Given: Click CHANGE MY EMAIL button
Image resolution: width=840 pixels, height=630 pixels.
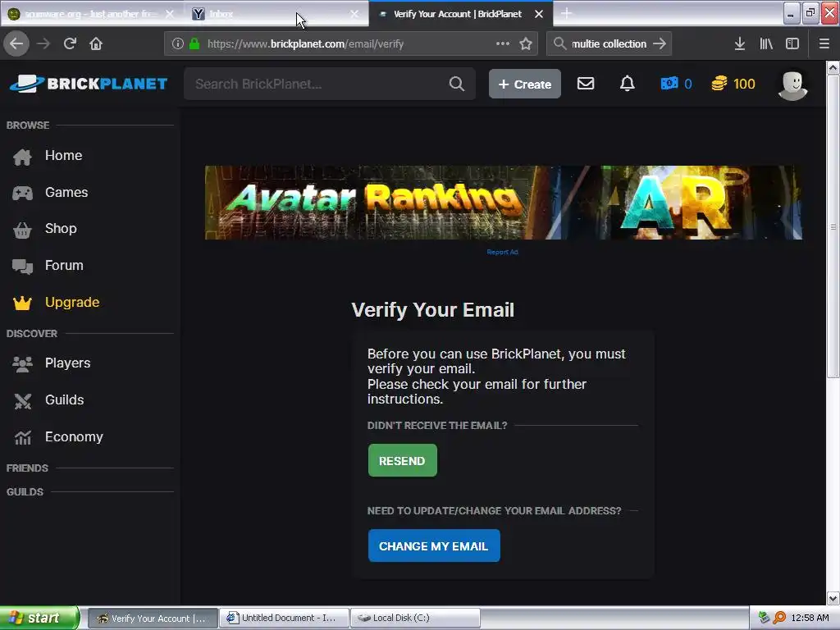Looking at the screenshot, I should (434, 546).
